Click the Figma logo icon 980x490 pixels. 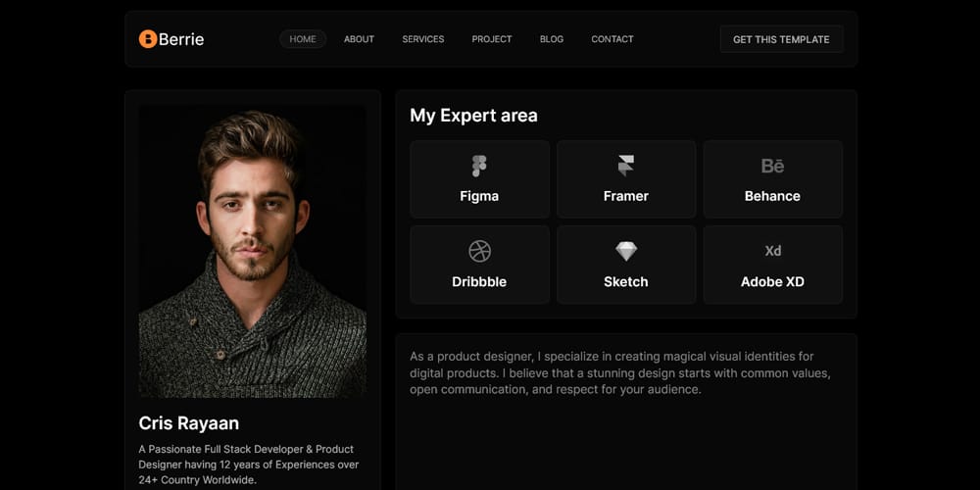[x=479, y=166]
